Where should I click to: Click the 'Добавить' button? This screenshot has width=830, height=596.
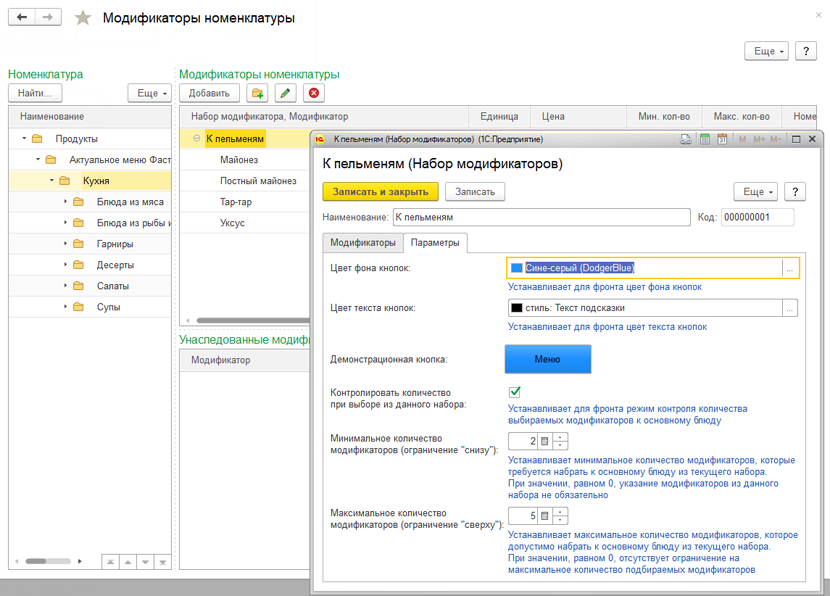click(x=209, y=93)
